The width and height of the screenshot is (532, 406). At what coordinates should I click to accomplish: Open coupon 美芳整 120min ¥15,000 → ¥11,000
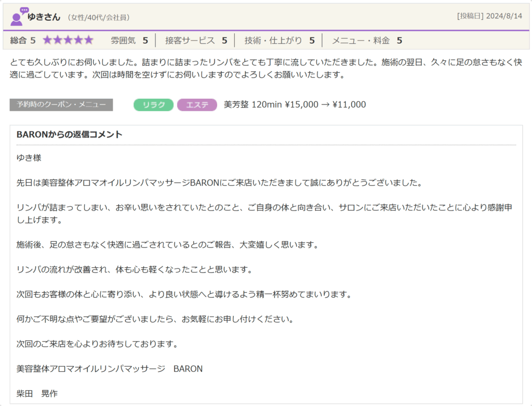click(295, 104)
